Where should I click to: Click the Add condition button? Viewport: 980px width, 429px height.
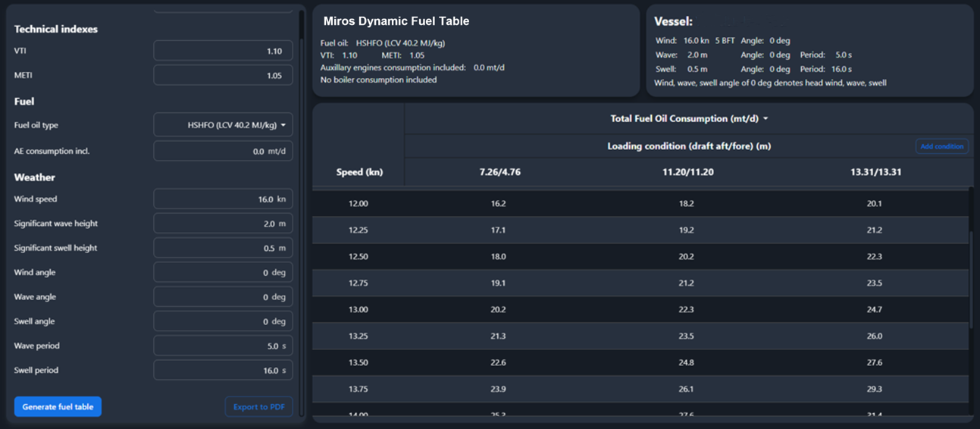[x=941, y=146]
